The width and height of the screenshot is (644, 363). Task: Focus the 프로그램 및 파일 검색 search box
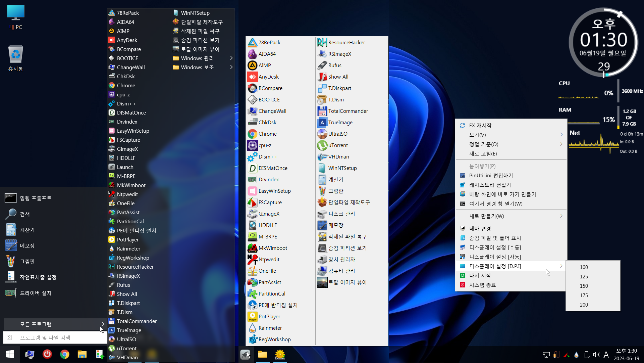[x=55, y=337]
